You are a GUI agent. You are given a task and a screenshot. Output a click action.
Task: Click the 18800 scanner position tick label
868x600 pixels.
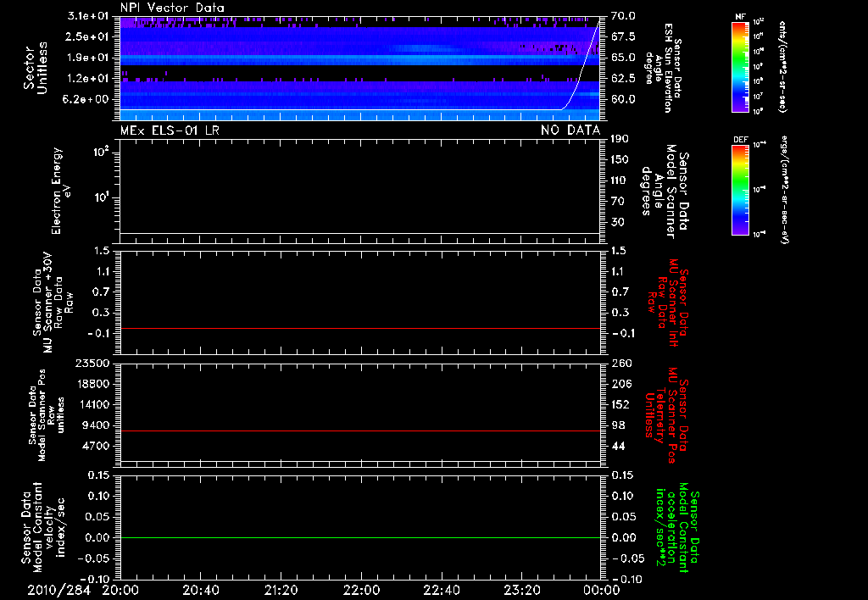tap(93, 384)
